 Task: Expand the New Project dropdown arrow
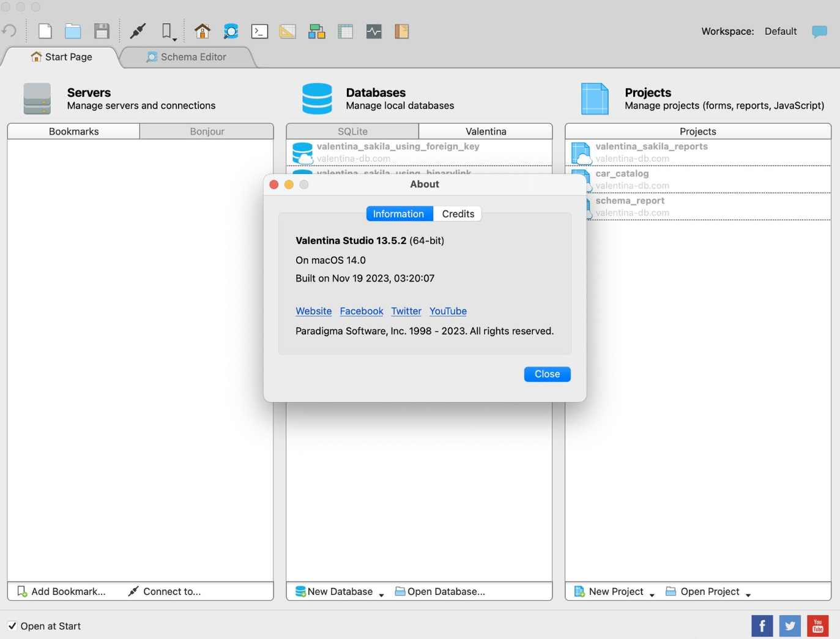[652, 594]
